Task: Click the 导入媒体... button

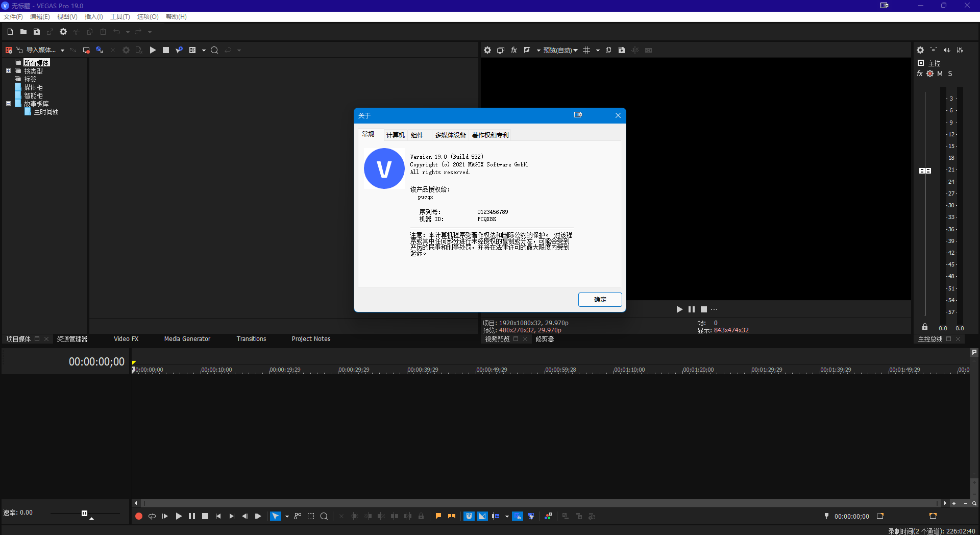Action: [x=41, y=50]
